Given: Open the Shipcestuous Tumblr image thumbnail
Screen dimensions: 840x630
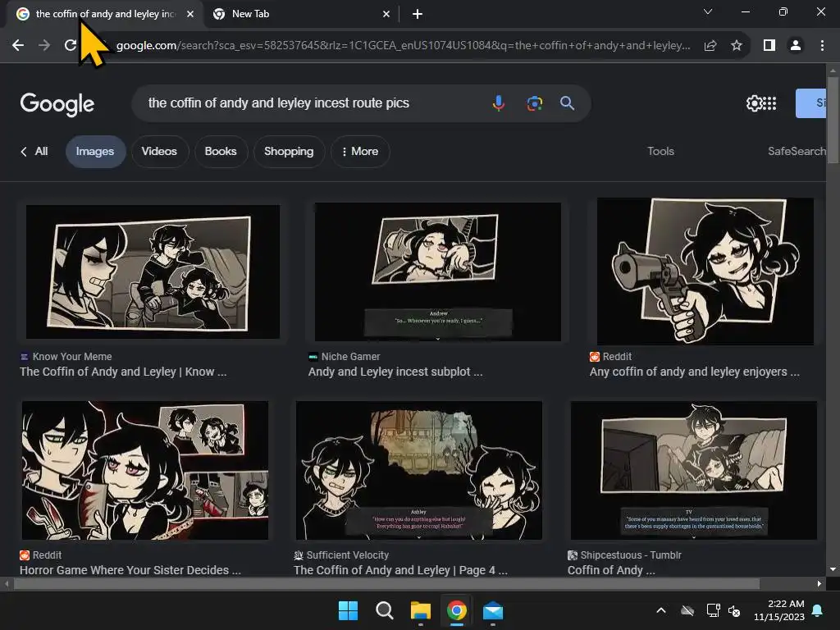Looking at the screenshot, I should click(x=694, y=470).
